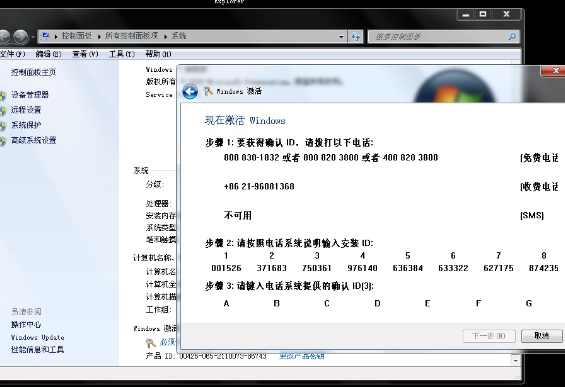Screen dimensions: 565x387
Task: Click installation ID group 371683
Action: click(x=272, y=268)
